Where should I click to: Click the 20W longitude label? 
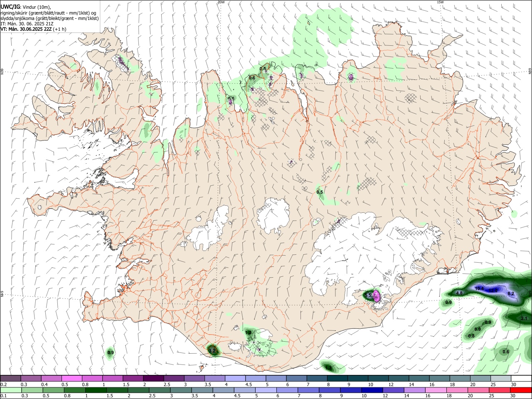(x=221, y=2)
